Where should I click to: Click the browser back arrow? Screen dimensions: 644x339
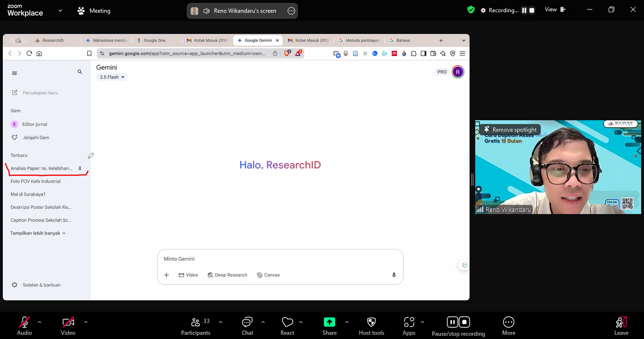coord(10,54)
